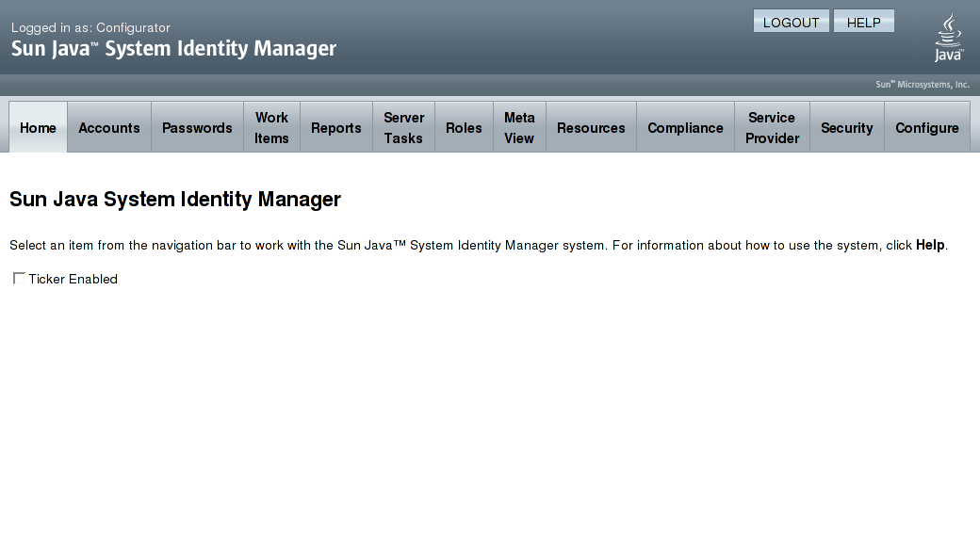The height and width of the screenshot is (549, 980).
Task: Navigate to the Server Tasks tab
Action: tap(403, 128)
